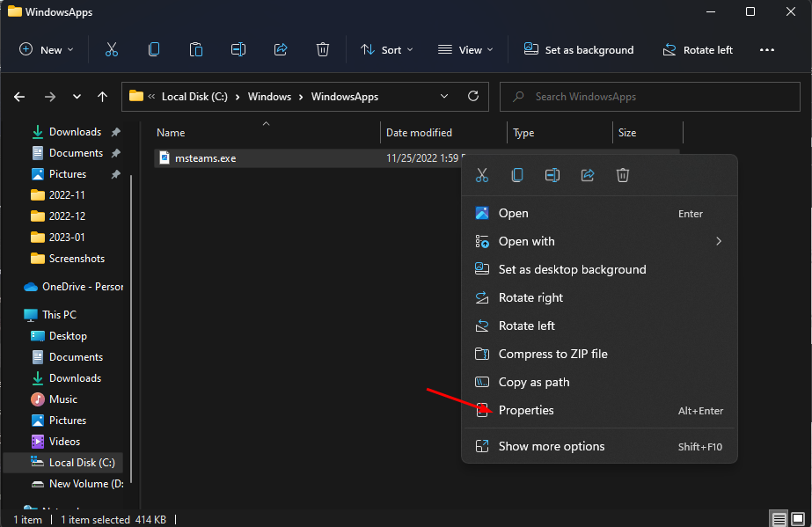Select Compress to ZIP file
This screenshot has width=812, height=527.
click(599, 354)
